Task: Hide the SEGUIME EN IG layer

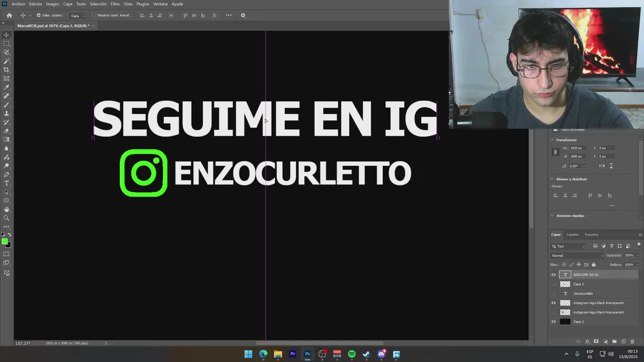Action: [x=553, y=275]
